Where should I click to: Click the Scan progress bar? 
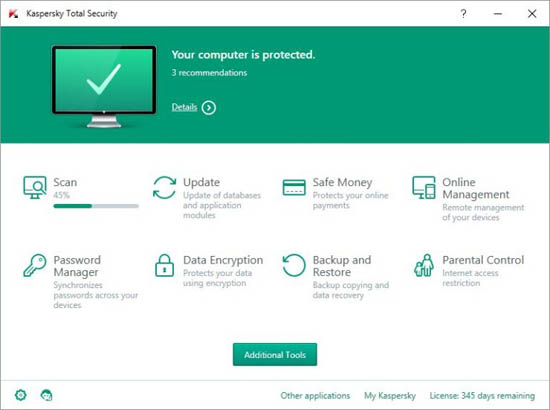tap(96, 206)
